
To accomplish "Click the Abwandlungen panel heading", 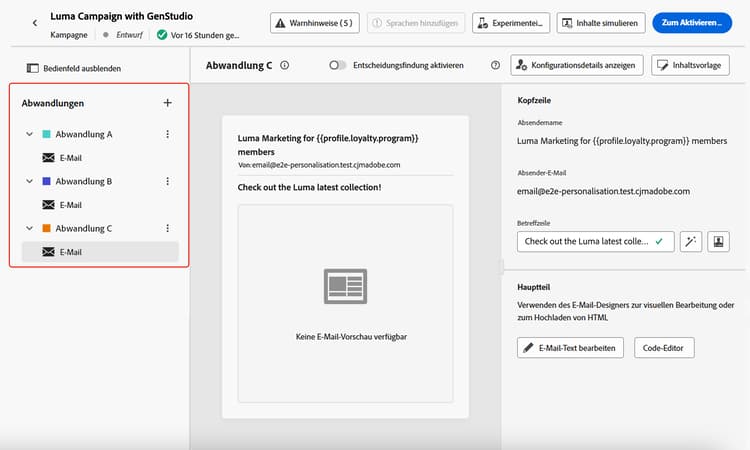I will point(53,103).
